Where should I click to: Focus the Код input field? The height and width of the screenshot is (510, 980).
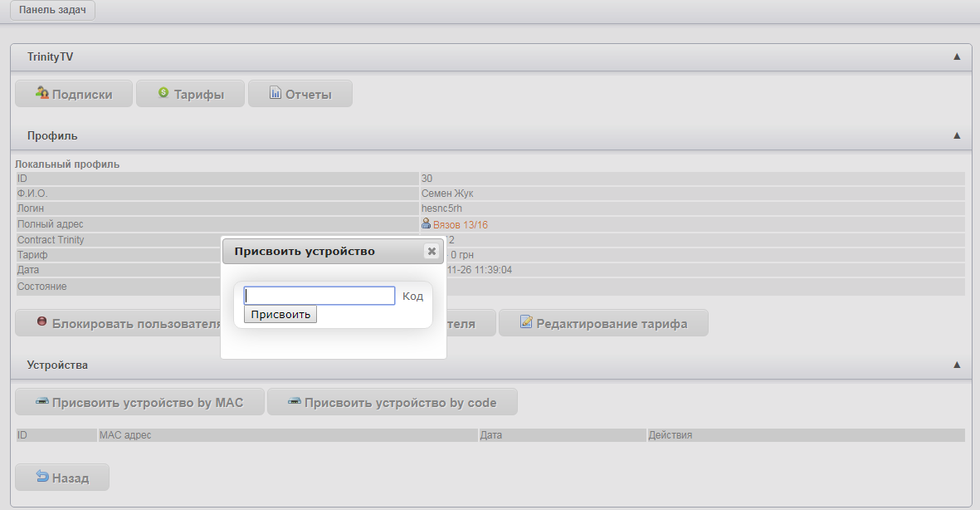[319, 296]
